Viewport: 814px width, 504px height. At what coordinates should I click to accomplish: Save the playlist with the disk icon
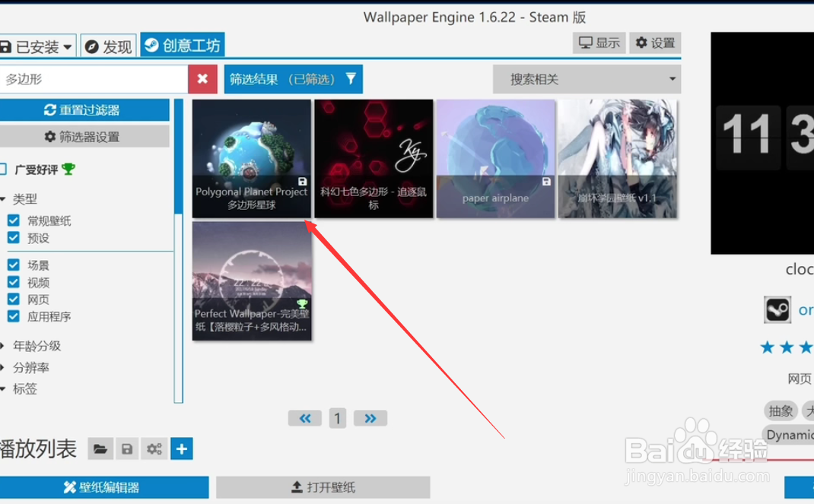coord(127,449)
